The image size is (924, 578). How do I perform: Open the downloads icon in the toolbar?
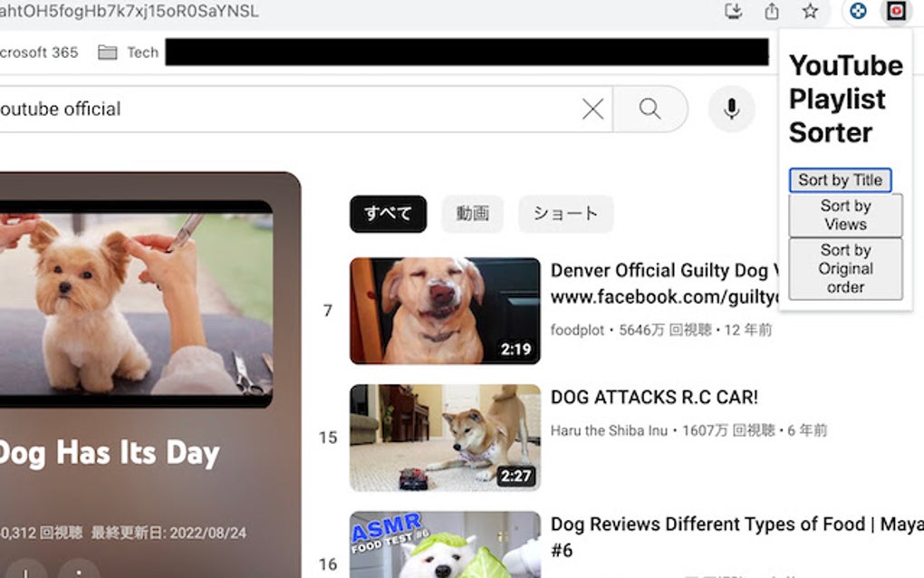(x=735, y=13)
